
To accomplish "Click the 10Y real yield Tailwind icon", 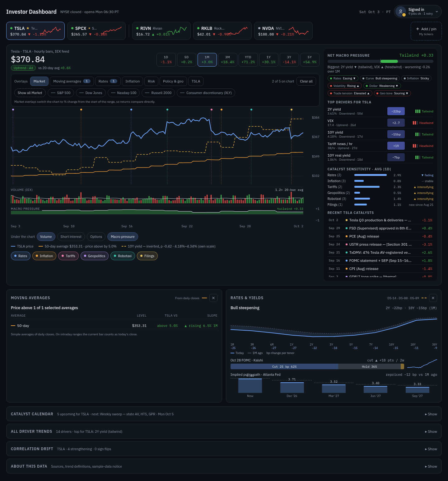I will coord(418,158).
